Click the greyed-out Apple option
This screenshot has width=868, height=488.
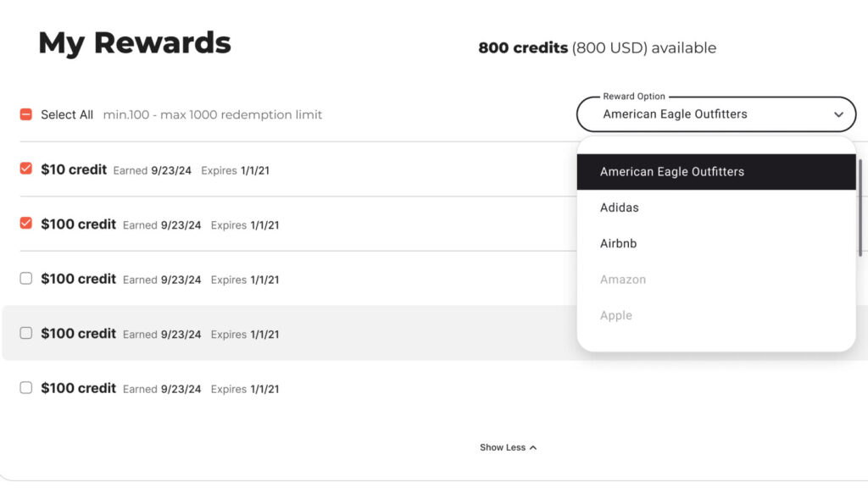coord(616,316)
